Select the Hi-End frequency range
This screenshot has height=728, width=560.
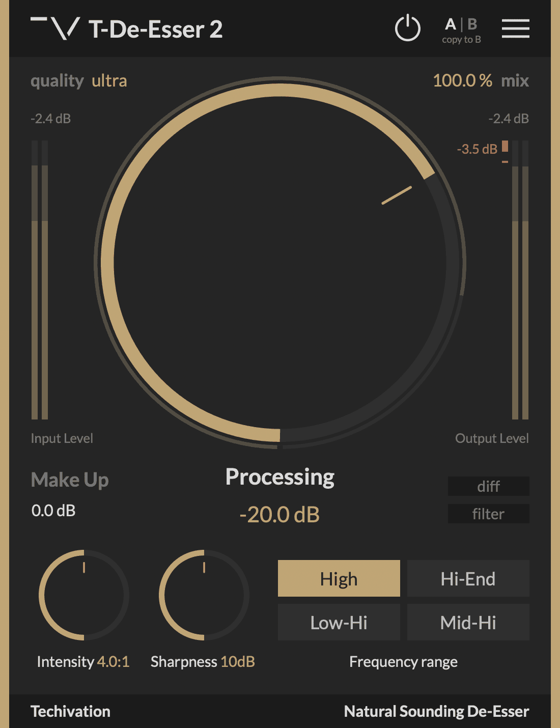tap(468, 578)
